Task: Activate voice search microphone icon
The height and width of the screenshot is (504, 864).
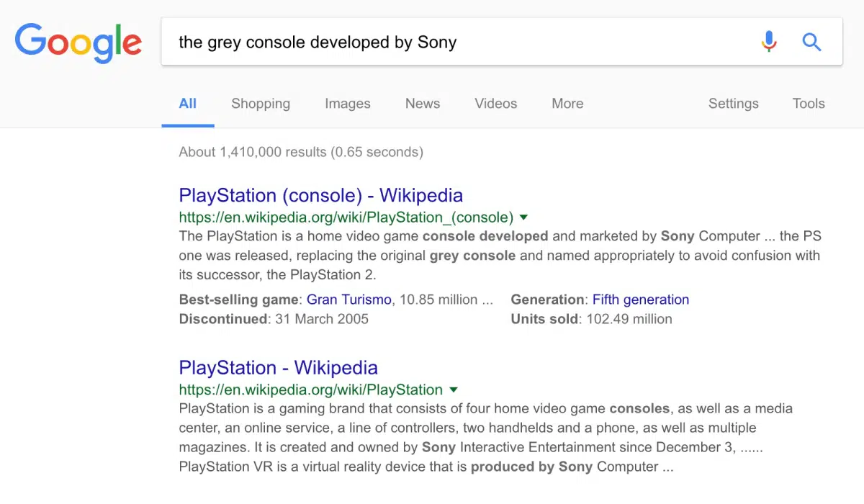Action: click(x=769, y=42)
